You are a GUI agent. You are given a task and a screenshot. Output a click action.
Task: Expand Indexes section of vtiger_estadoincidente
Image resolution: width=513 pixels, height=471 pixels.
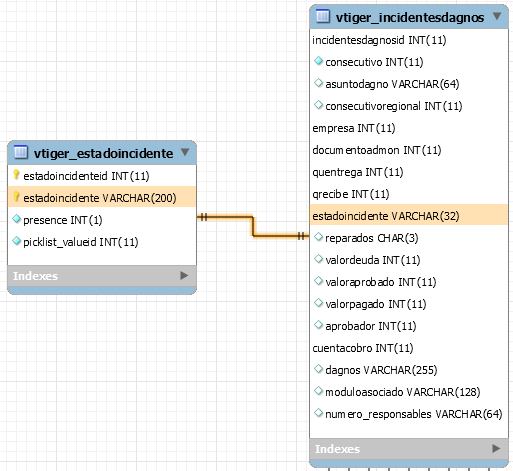[184, 275]
